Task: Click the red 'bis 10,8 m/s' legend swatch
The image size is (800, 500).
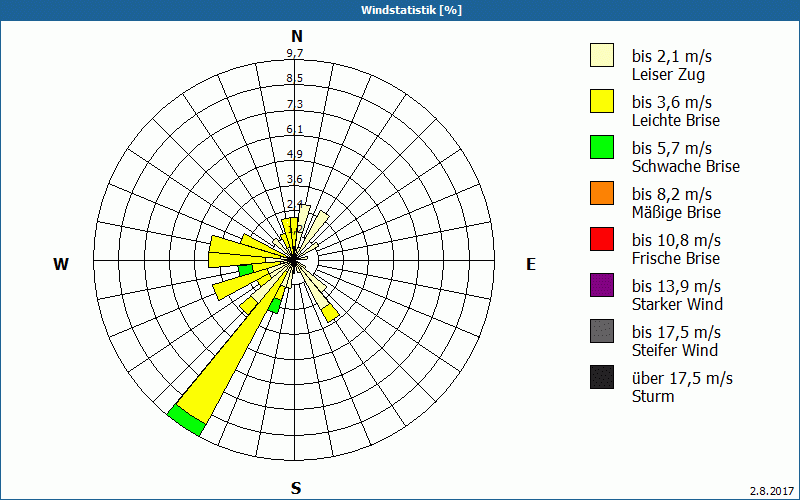Action: pyautogui.click(x=602, y=239)
